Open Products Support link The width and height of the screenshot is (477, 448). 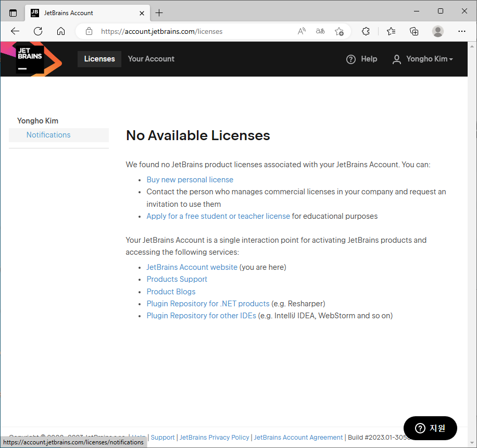tap(177, 279)
